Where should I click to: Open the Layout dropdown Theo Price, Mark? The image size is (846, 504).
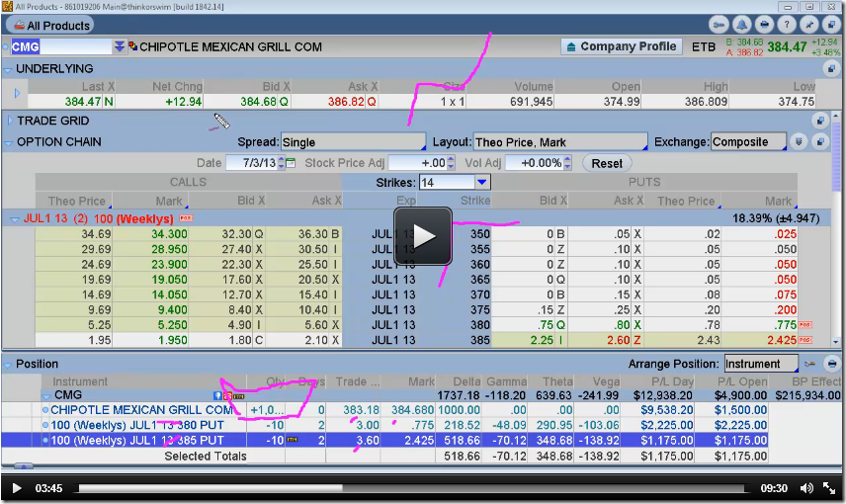(560, 142)
